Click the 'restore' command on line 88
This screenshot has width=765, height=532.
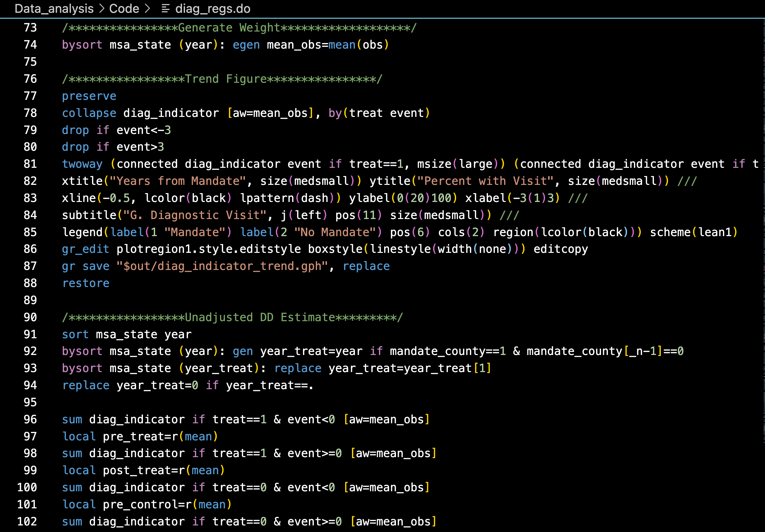[x=86, y=283]
